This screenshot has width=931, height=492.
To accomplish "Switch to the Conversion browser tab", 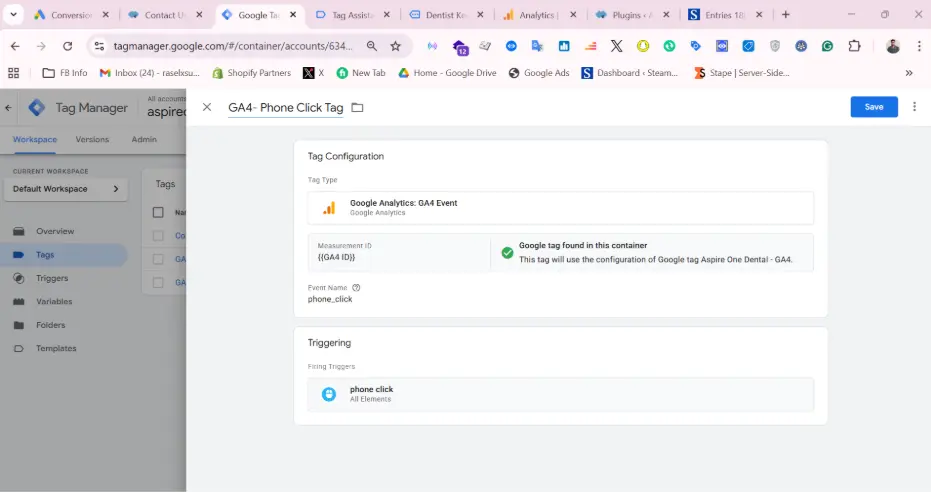I will pyautogui.click(x=71, y=15).
